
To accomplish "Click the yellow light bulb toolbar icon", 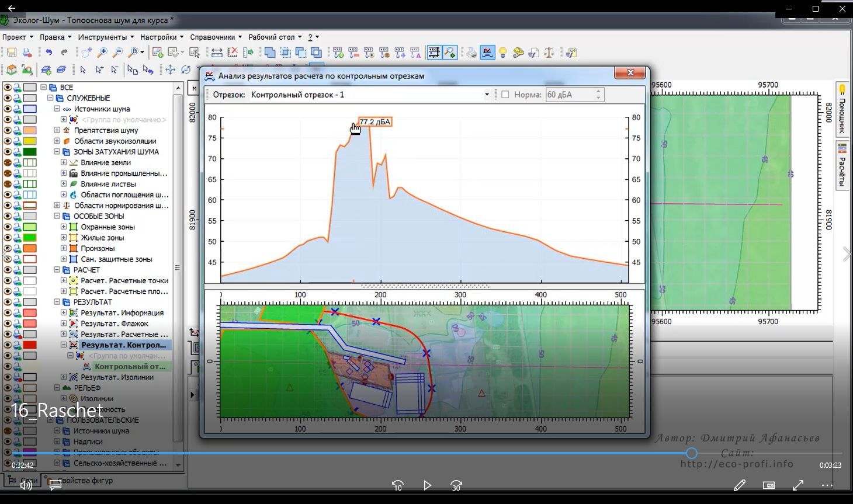I will coord(502,53).
